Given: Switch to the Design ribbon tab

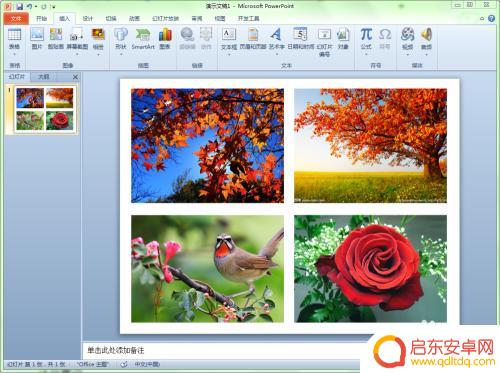Looking at the screenshot, I should [x=88, y=19].
